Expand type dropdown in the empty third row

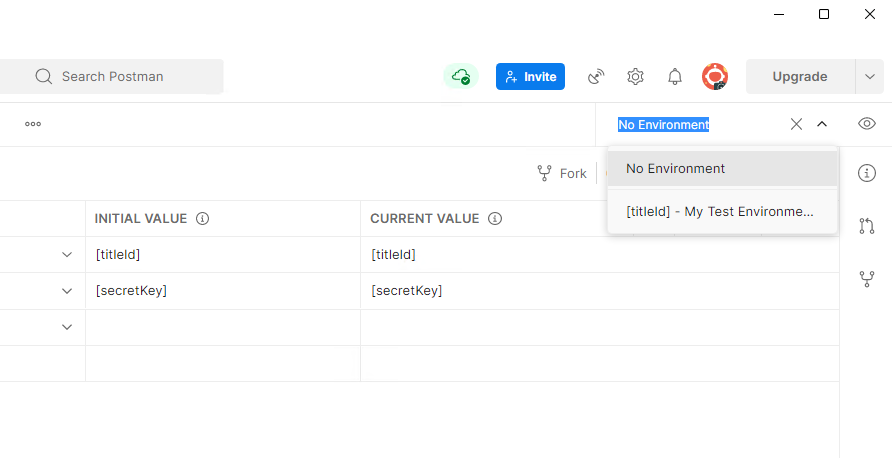tap(67, 327)
